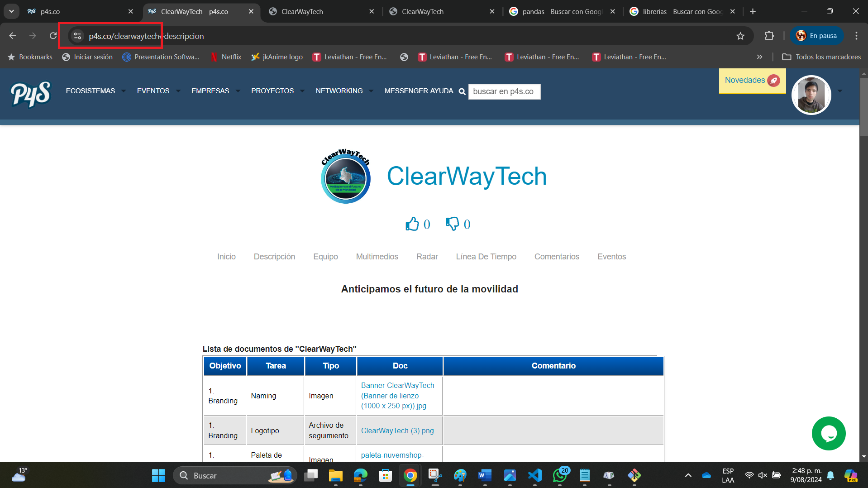Open the paleta-nuvemshop document link
This screenshot has width=868, height=488.
(x=392, y=455)
